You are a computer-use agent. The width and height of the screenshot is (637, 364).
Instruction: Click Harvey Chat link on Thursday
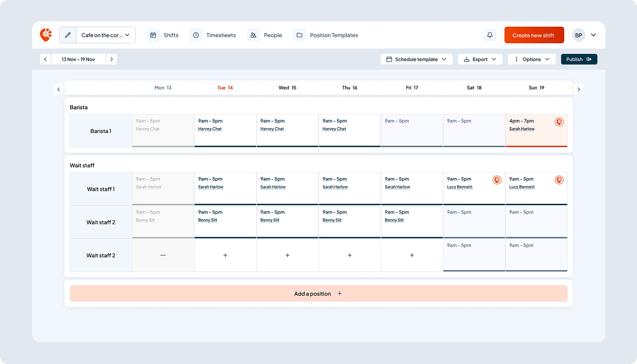[x=334, y=129]
